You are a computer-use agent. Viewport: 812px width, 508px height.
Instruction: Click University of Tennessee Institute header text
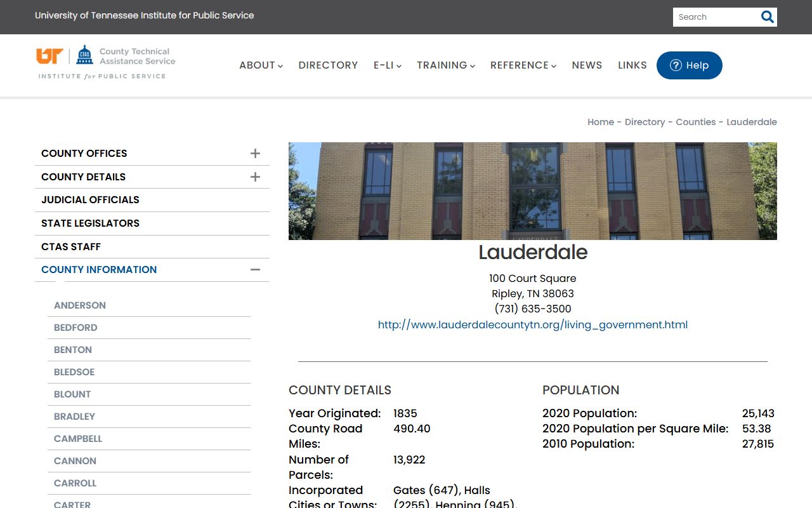(145, 15)
